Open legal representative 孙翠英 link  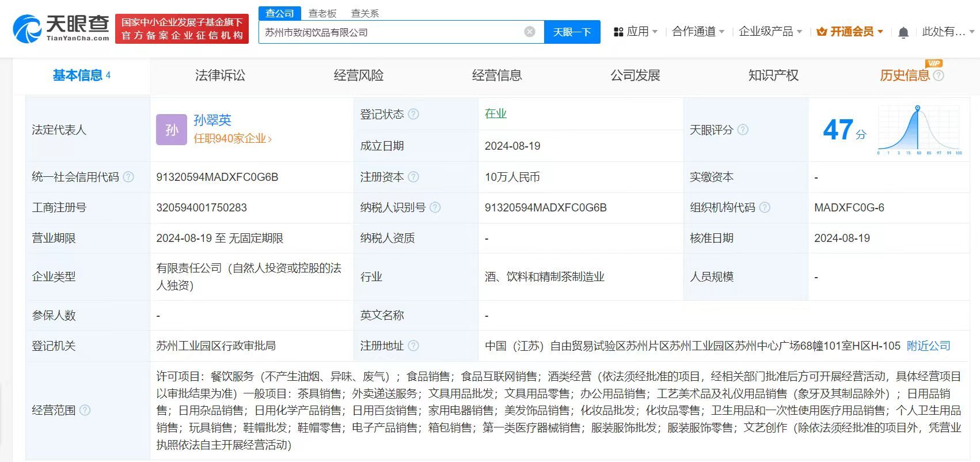[x=212, y=120]
